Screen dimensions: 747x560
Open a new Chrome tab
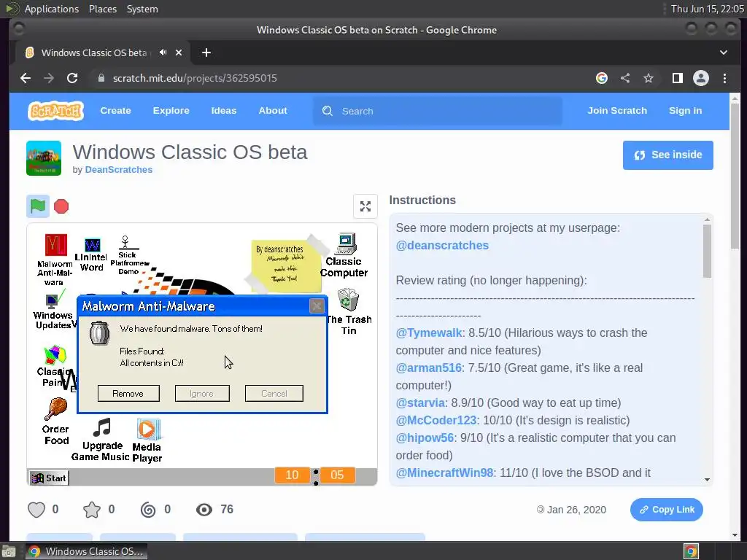click(206, 52)
